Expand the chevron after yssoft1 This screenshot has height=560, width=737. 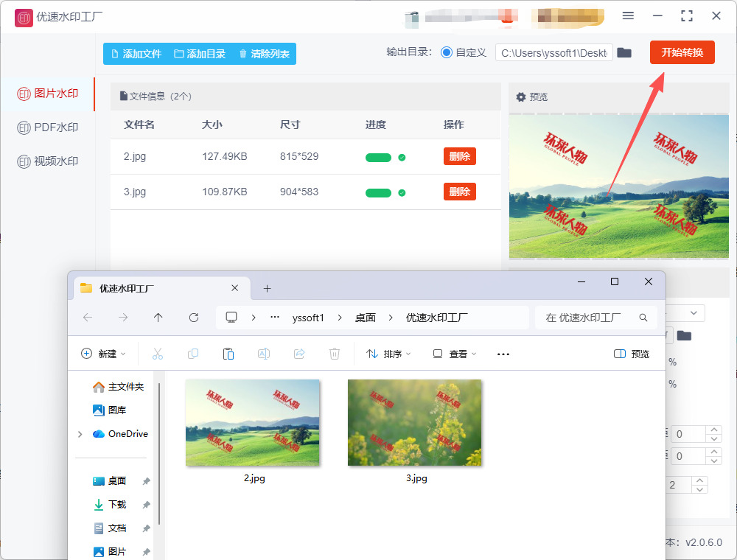(340, 318)
